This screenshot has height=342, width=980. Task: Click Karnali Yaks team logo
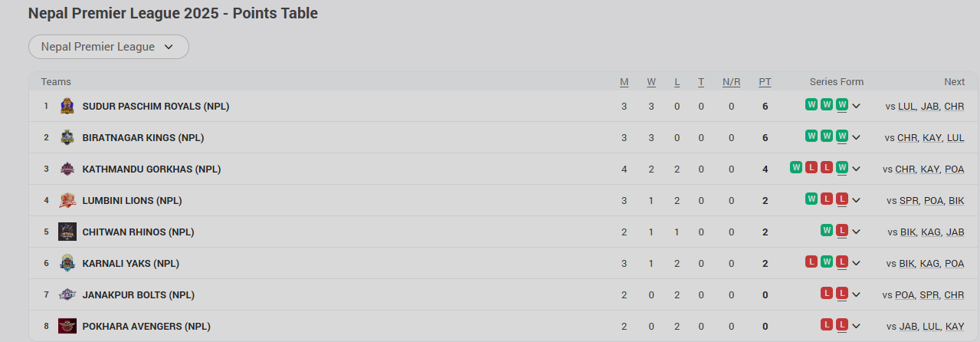click(x=67, y=263)
